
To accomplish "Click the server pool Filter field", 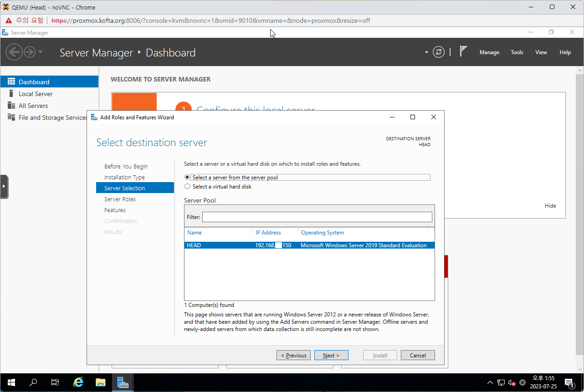I will point(317,217).
